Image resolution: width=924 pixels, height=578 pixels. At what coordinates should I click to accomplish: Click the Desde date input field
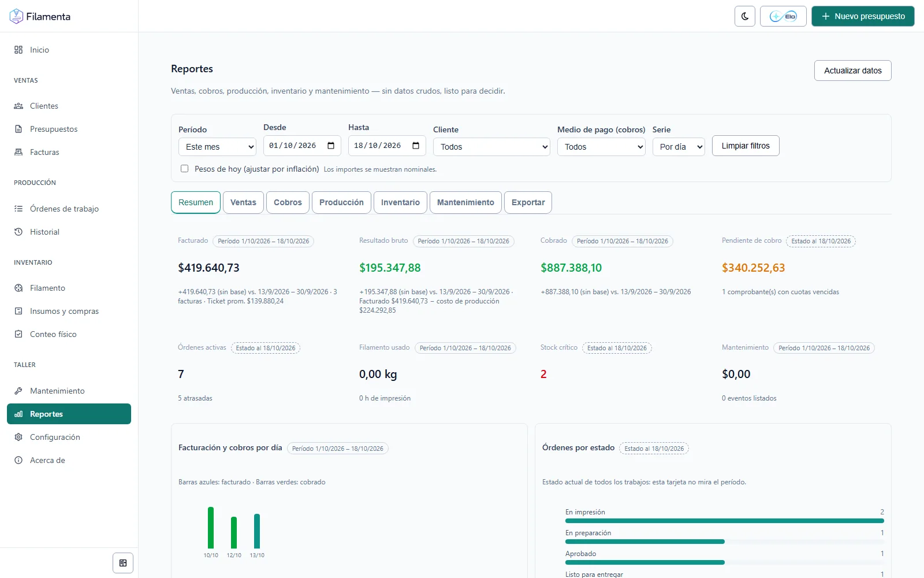click(x=302, y=146)
